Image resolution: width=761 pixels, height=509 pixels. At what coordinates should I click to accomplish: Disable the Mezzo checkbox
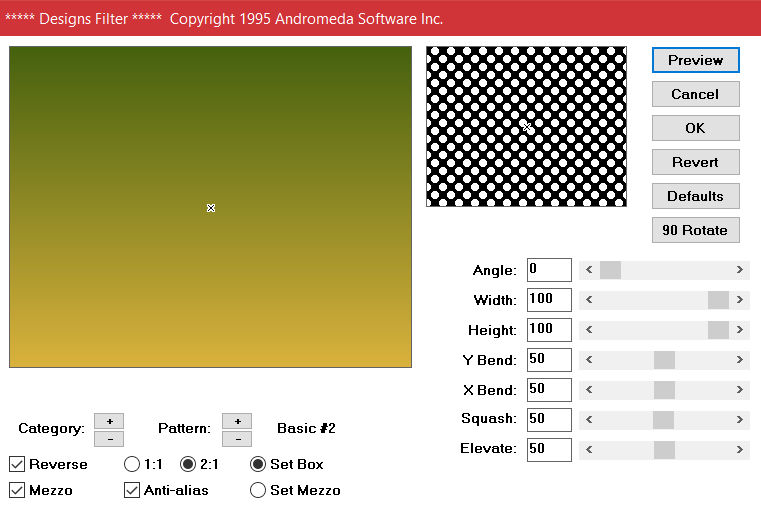coord(18,490)
